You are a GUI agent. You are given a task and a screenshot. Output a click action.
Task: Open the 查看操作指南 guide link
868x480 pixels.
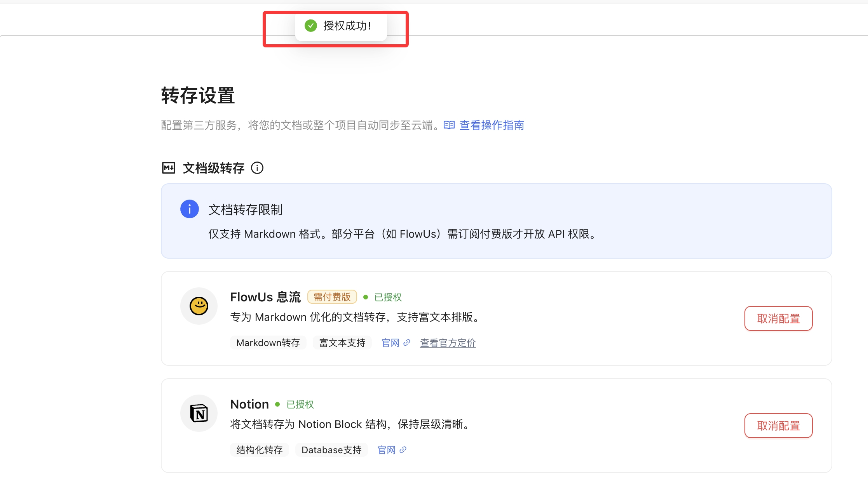[492, 125]
